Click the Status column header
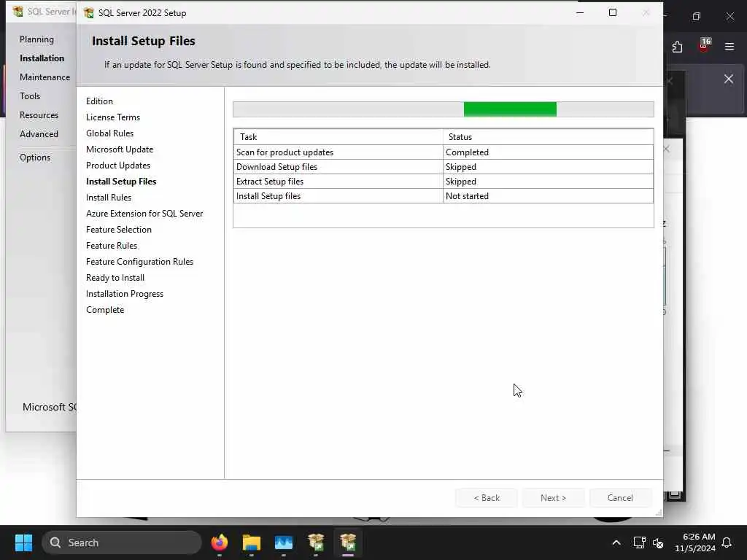The width and height of the screenshot is (747, 560). 548,136
